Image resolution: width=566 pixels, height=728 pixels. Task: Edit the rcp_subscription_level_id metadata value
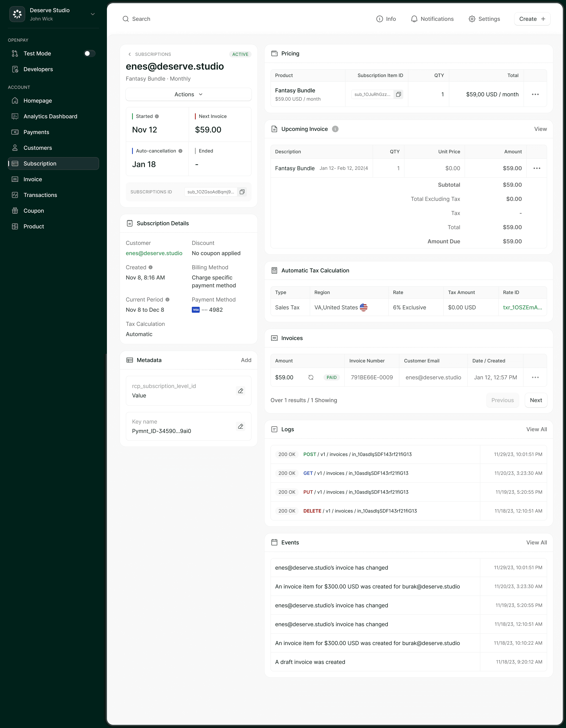[240, 391]
